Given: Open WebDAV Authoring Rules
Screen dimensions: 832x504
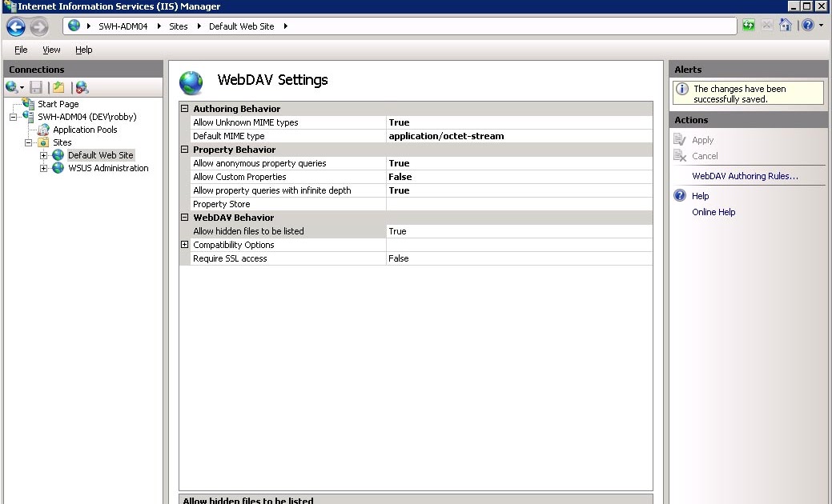Looking at the screenshot, I should pos(745,176).
